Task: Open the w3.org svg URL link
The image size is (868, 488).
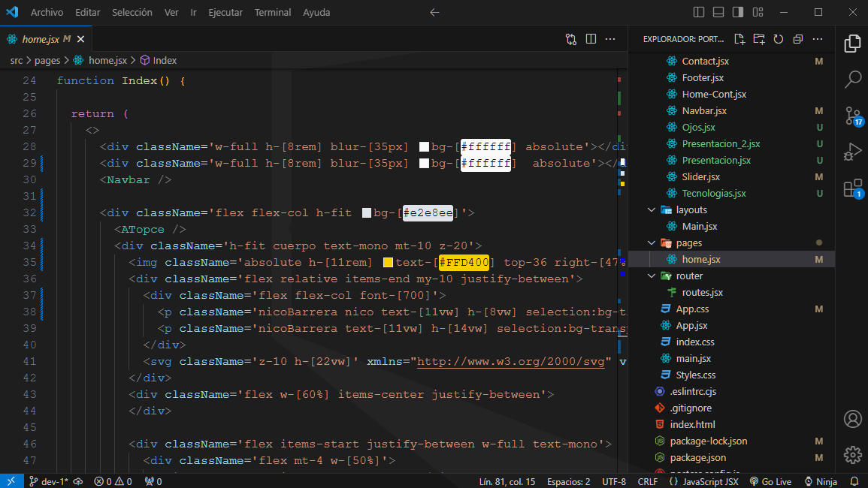Action: 510,361
